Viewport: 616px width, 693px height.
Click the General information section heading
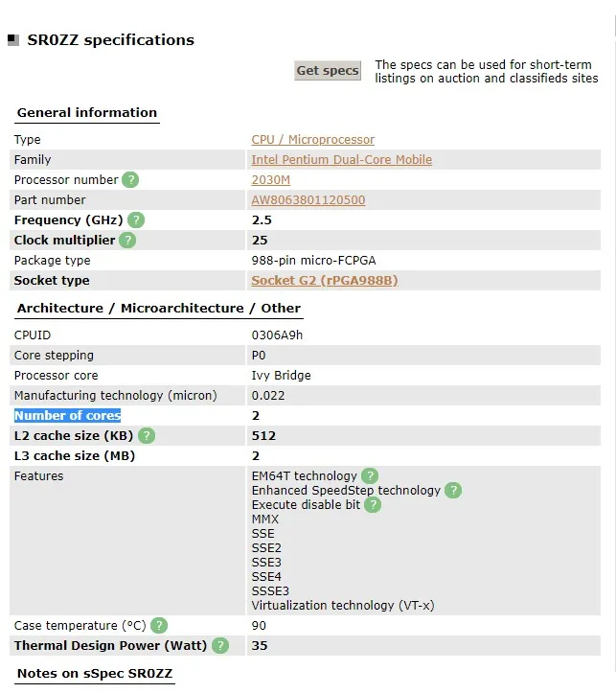click(x=87, y=113)
